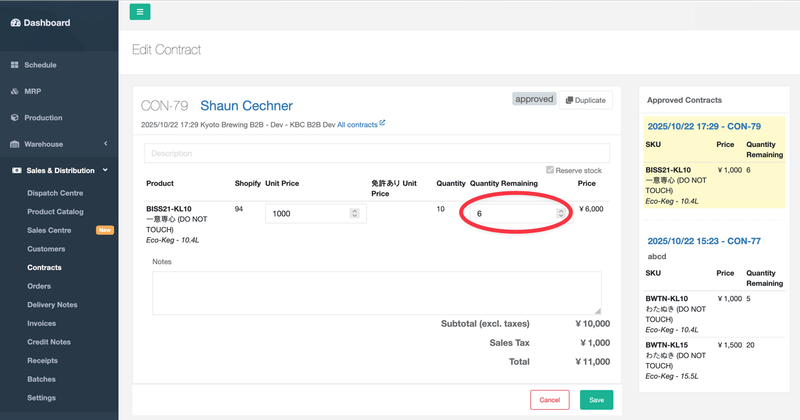Open Dispatch Centre from sidebar
800x420 pixels.
[x=55, y=193]
